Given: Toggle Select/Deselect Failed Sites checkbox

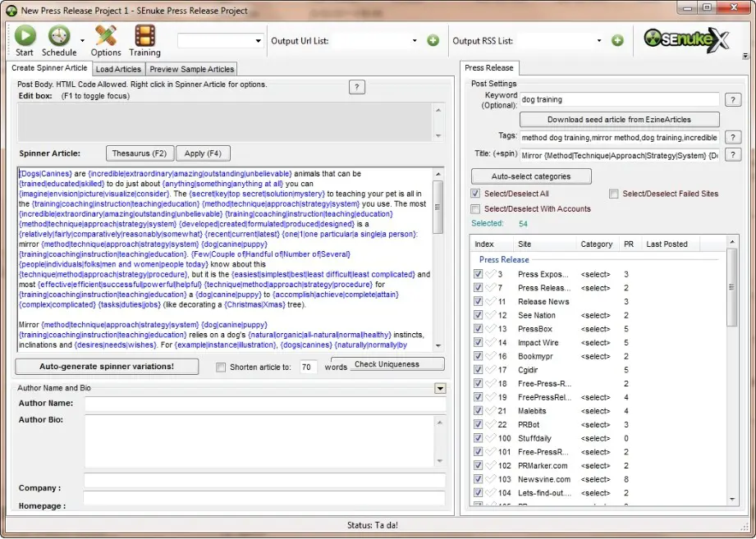Looking at the screenshot, I should [614, 194].
